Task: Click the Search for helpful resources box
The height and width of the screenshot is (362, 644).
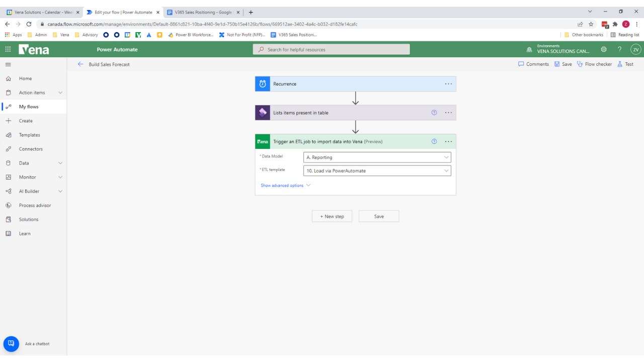Action: tap(331, 49)
